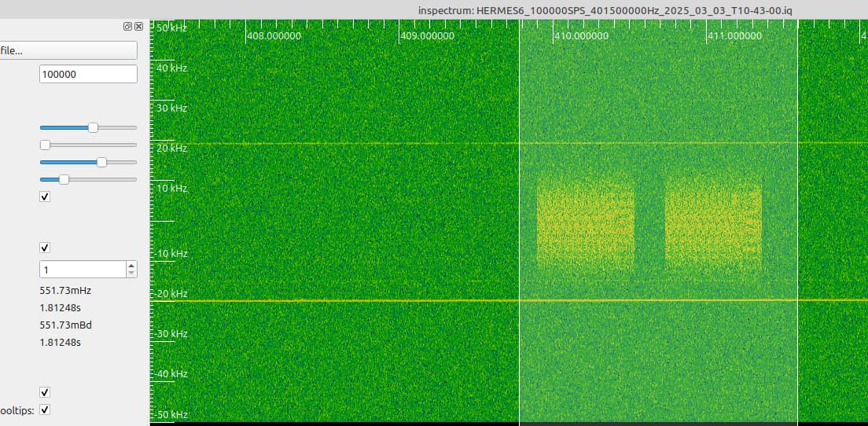Adjust the Power min slider
This screenshot has height=426, width=868.
64,179
